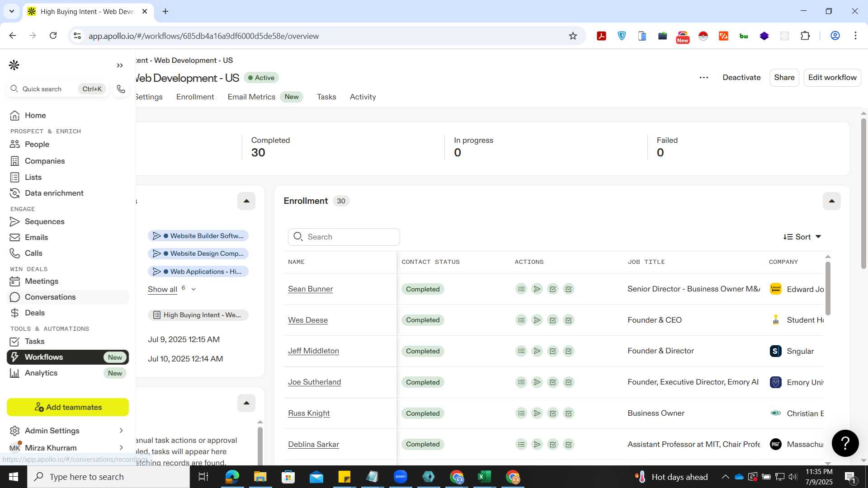Open Website Builder Software sequence chip
The width and height of the screenshot is (868, 488).
click(198, 236)
